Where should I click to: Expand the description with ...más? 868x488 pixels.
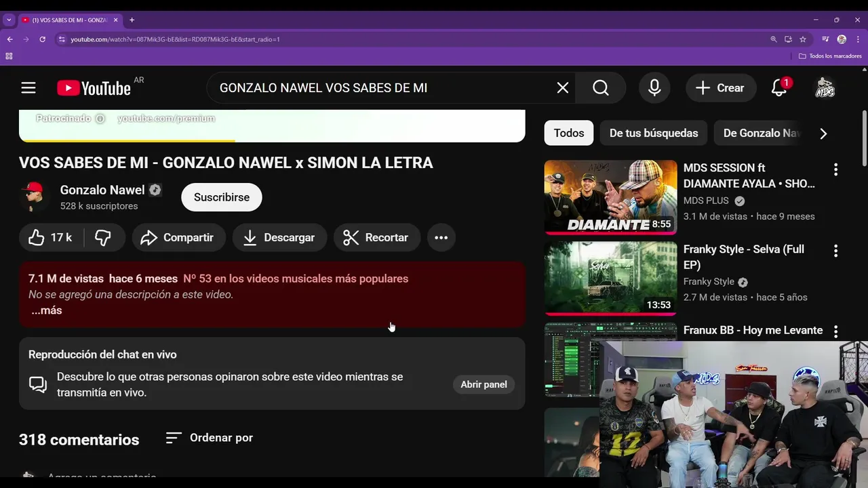(x=46, y=310)
